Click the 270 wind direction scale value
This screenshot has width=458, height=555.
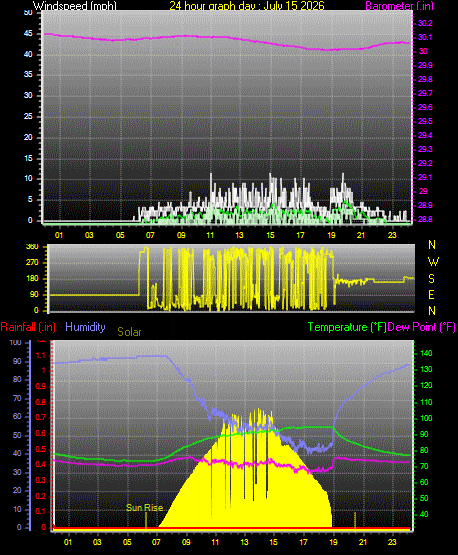coord(32,263)
